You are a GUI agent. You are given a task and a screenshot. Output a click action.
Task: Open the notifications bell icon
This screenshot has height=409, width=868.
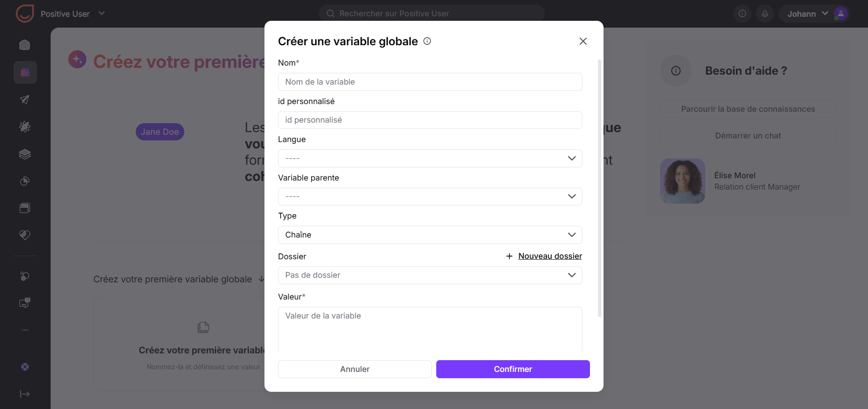[765, 14]
